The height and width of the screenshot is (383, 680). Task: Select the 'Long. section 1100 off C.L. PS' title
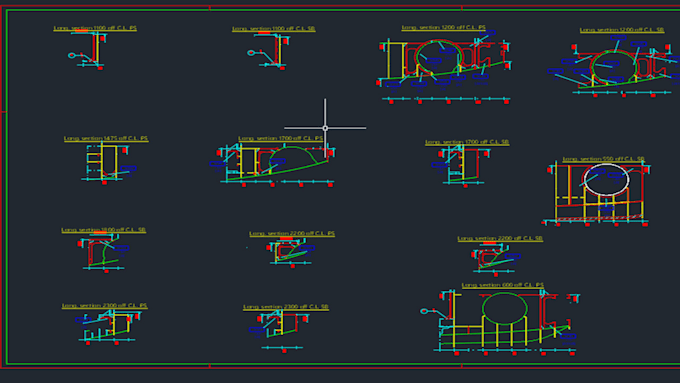click(95, 28)
